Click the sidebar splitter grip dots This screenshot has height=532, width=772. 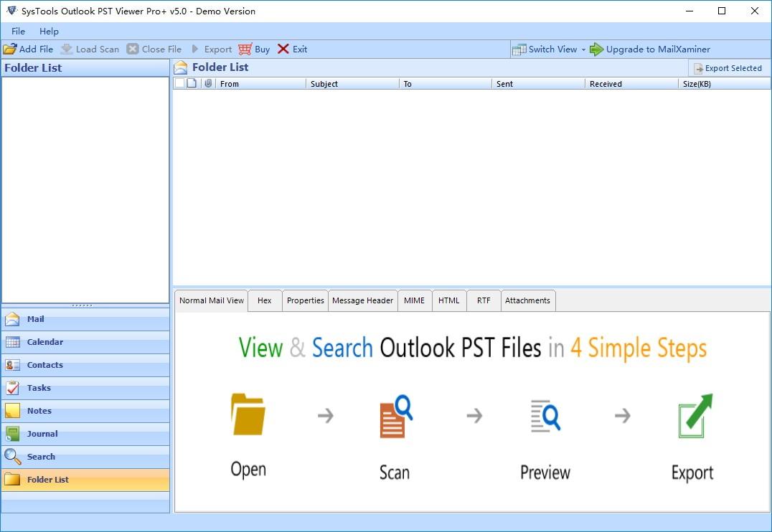82,305
